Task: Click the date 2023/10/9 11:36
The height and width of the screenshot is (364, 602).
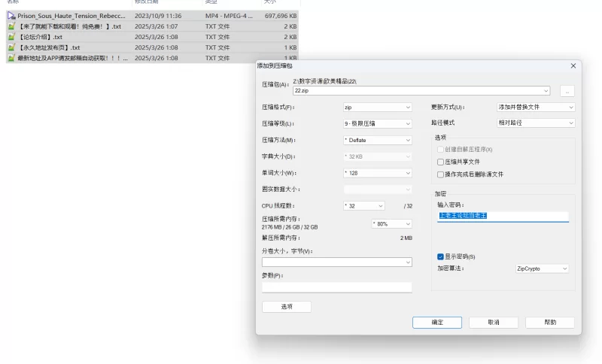Action: pos(158,16)
